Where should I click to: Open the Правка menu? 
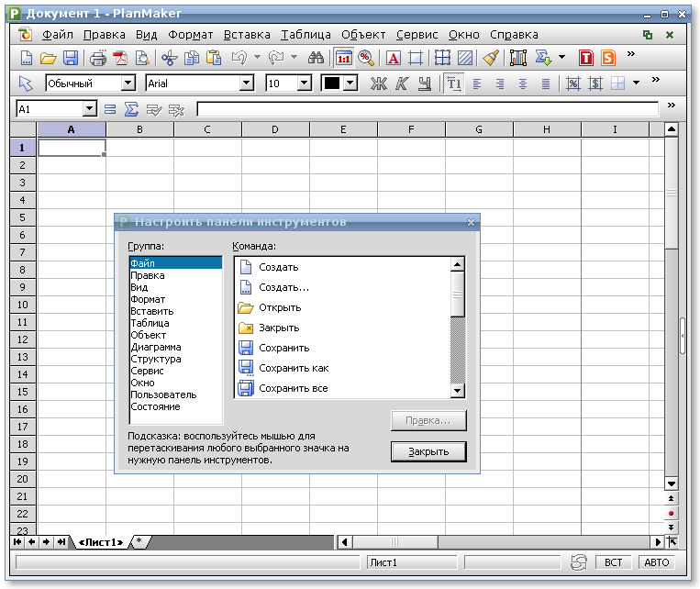104,34
